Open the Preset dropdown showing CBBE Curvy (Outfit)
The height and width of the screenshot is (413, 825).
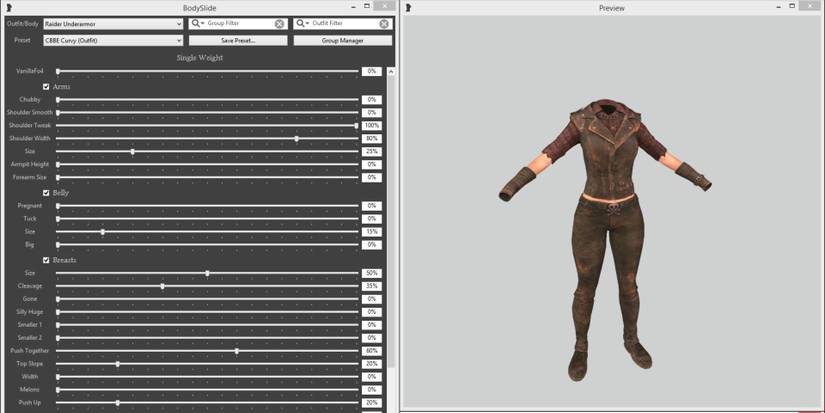pyautogui.click(x=113, y=41)
